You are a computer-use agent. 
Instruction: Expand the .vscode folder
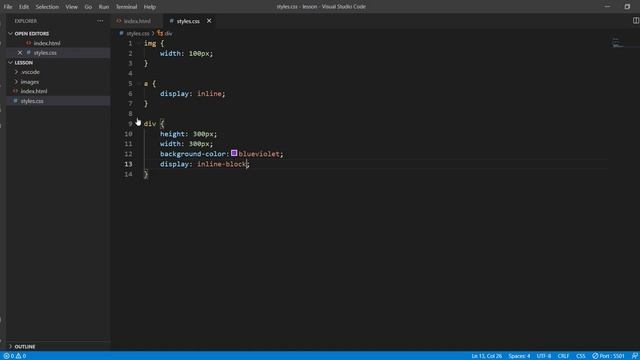coord(30,72)
